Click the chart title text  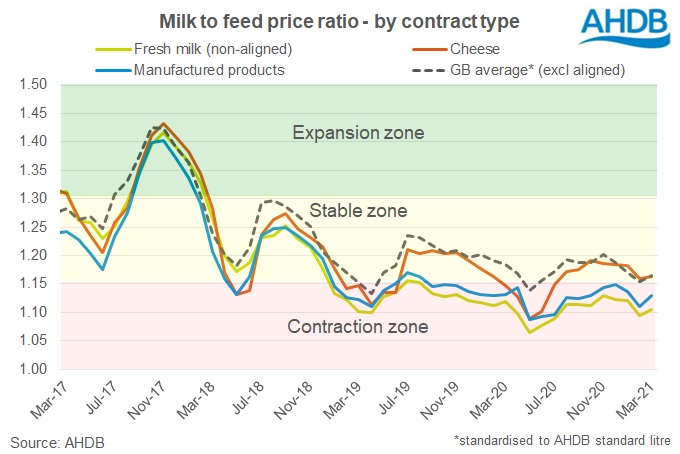pos(322,19)
